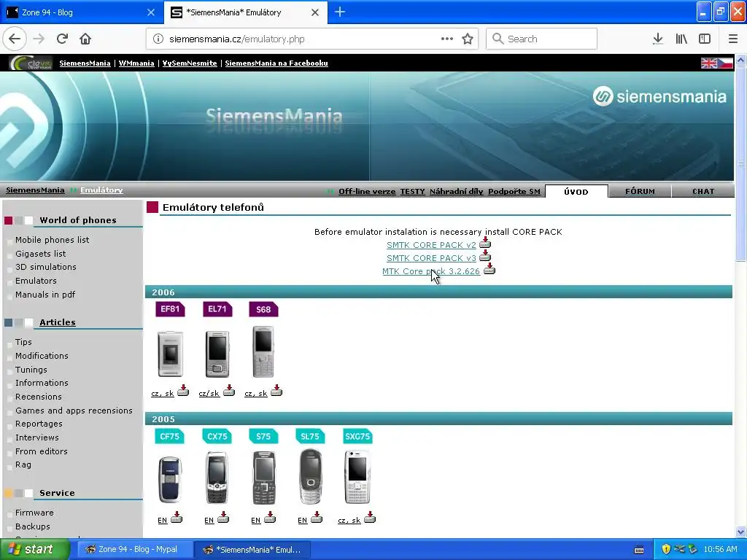Download MTK Core pack 3.2.626 disk icon

(x=489, y=269)
